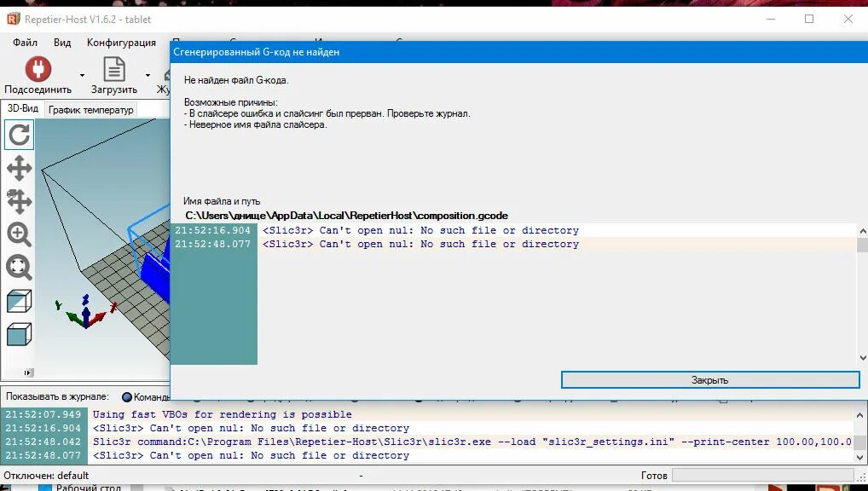Open the dropdown arrow beside the Connect button
The height and width of the screenshot is (491, 868).
[82, 75]
